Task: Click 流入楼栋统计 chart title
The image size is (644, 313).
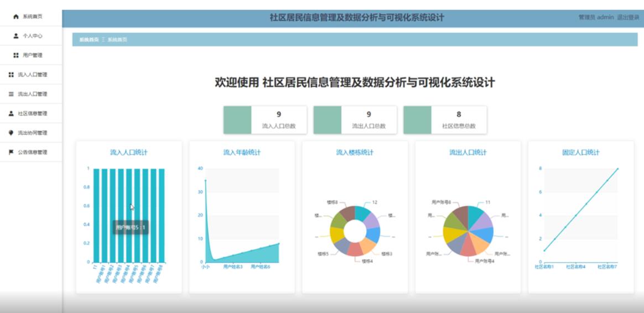Action: (355, 153)
